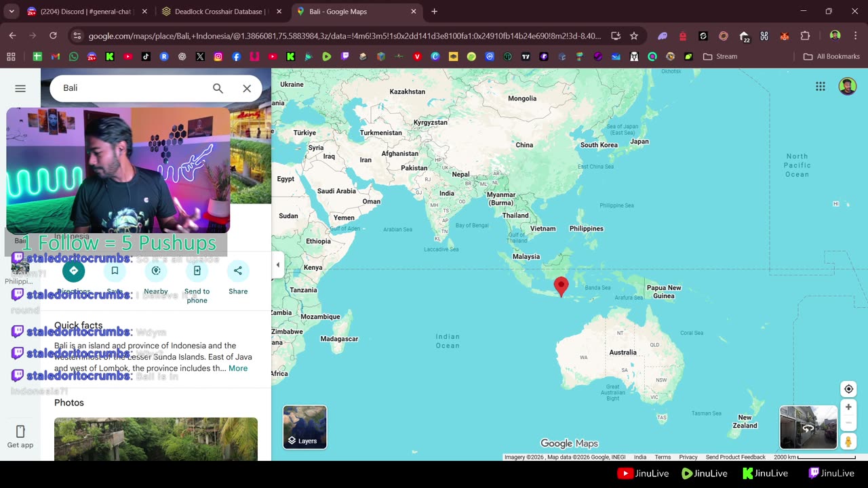Save Bali to a list

coord(115,270)
